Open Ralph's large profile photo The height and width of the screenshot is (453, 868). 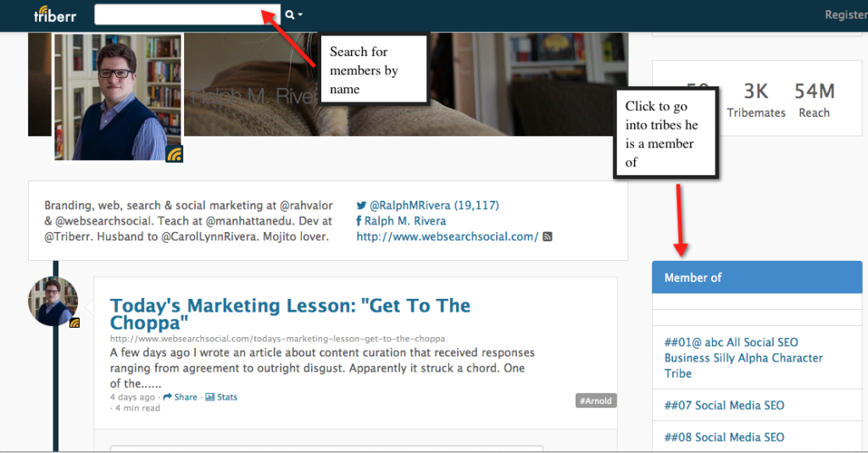pos(117,97)
